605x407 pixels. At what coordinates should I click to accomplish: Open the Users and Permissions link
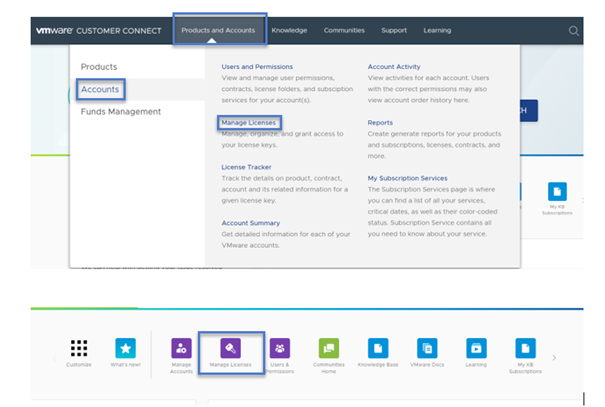[x=257, y=66]
